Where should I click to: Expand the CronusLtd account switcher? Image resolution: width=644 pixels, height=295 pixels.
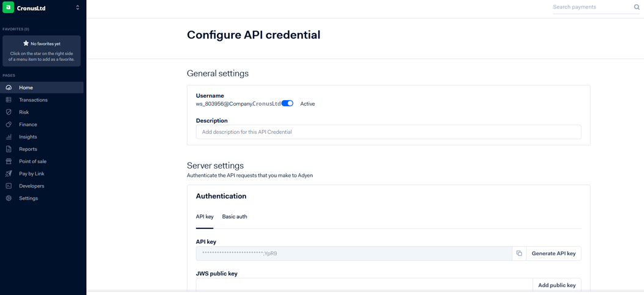(x=78, y=8)
